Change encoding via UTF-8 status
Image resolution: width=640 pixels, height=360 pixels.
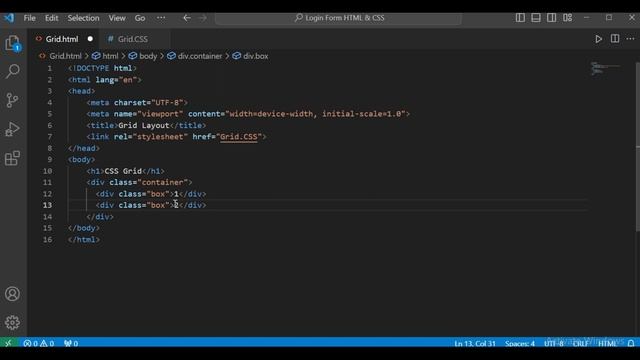[x=553, y=343]
